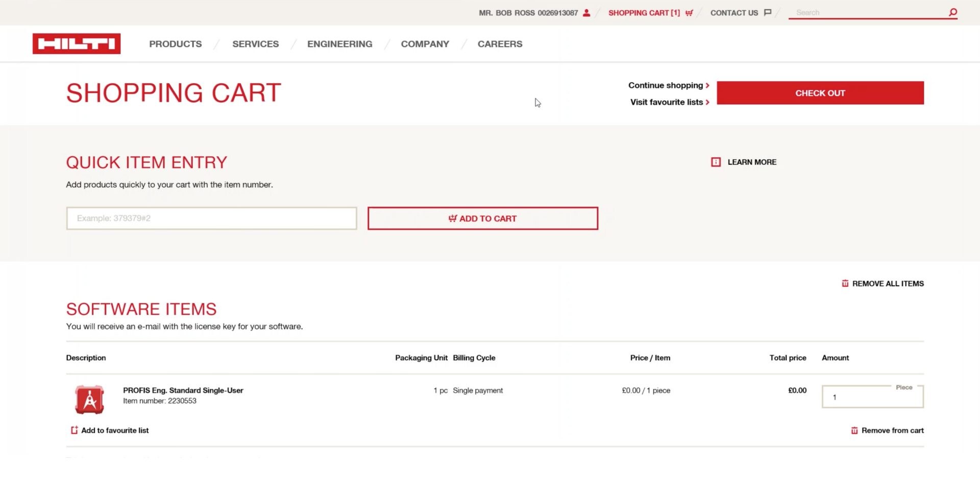Click the Add to favourite list icon
Image resolution: width=980 pixels, height=490 pixels.
click(74, 430)
